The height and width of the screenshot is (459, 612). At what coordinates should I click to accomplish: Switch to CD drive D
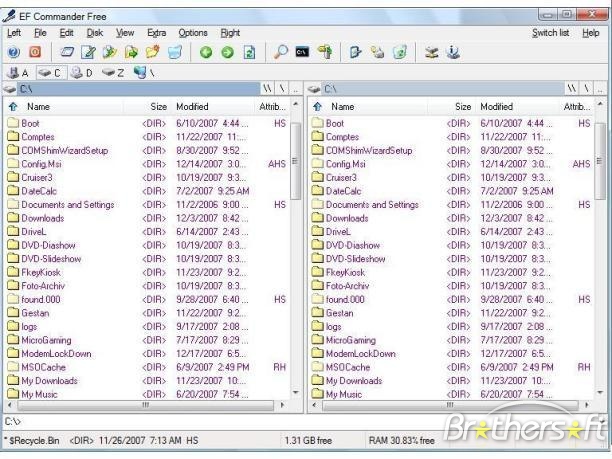tap(82, 73)
